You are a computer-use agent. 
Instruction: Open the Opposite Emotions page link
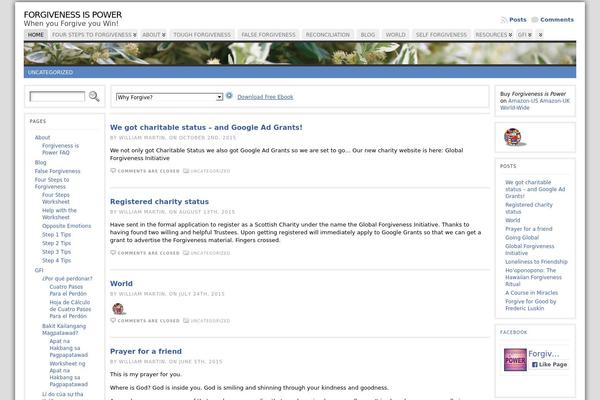tap(67, 226)
